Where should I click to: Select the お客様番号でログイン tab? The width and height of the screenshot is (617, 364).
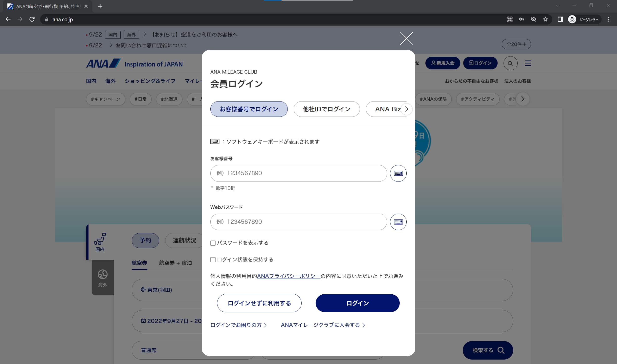(249, 109)
